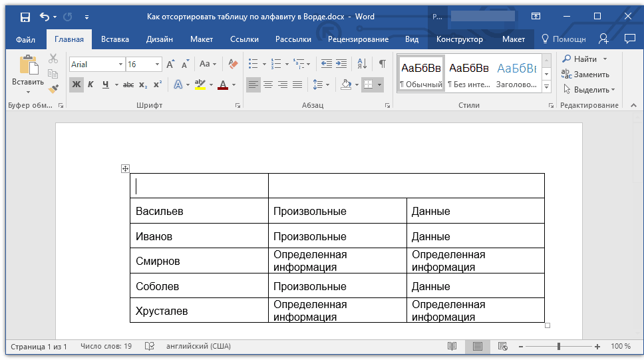Toggle bold formatting (Ж)
This screenshot has width=644, height=360.
pos(76,85)
